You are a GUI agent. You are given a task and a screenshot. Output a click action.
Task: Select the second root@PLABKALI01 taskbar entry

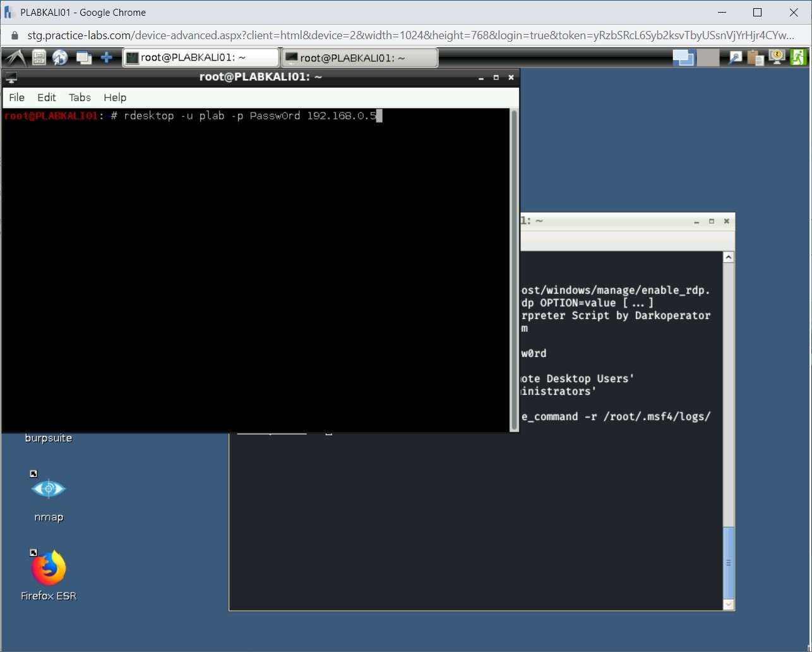360,57
